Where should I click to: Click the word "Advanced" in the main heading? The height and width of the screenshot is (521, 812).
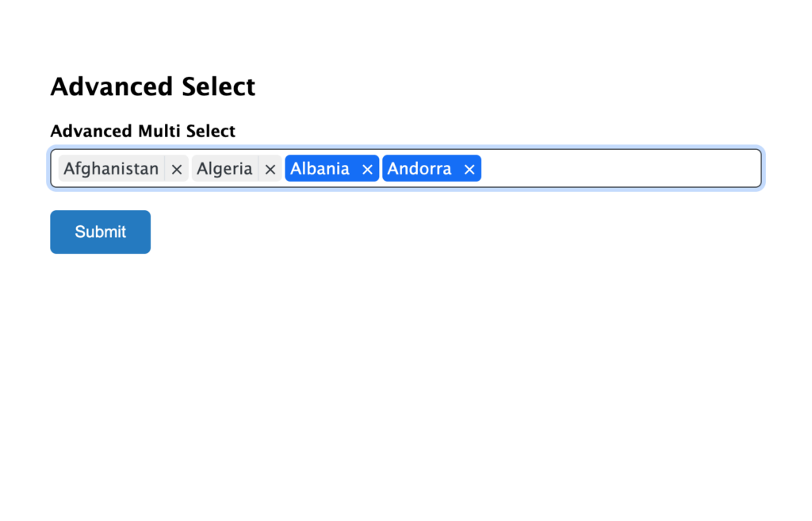(112, 86)
